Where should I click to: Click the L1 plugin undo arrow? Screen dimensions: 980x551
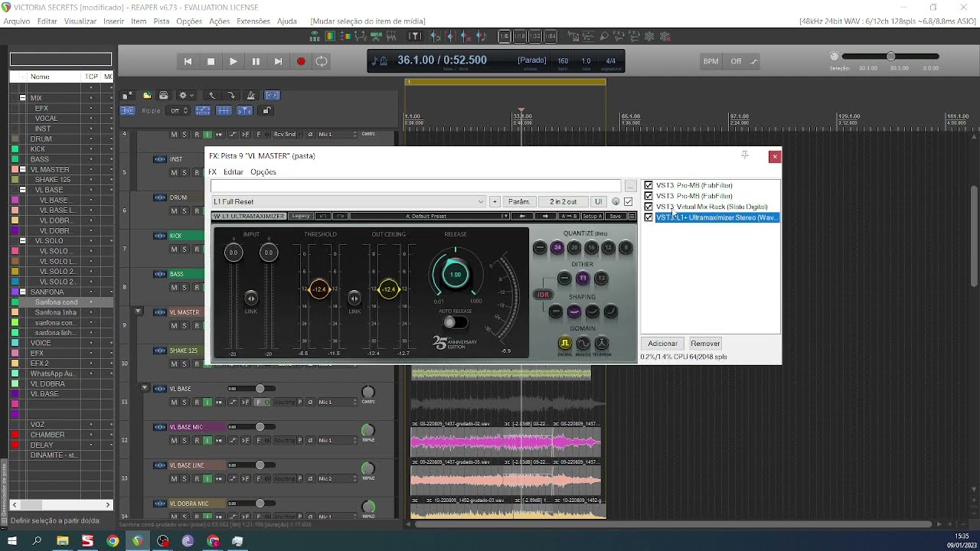tap(323, 217)
